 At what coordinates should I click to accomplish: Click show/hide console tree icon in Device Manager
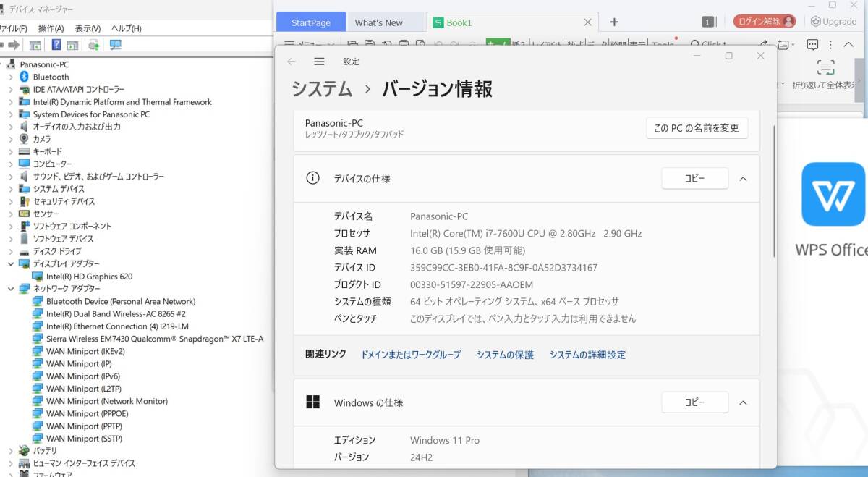click(x=35, y=45)
